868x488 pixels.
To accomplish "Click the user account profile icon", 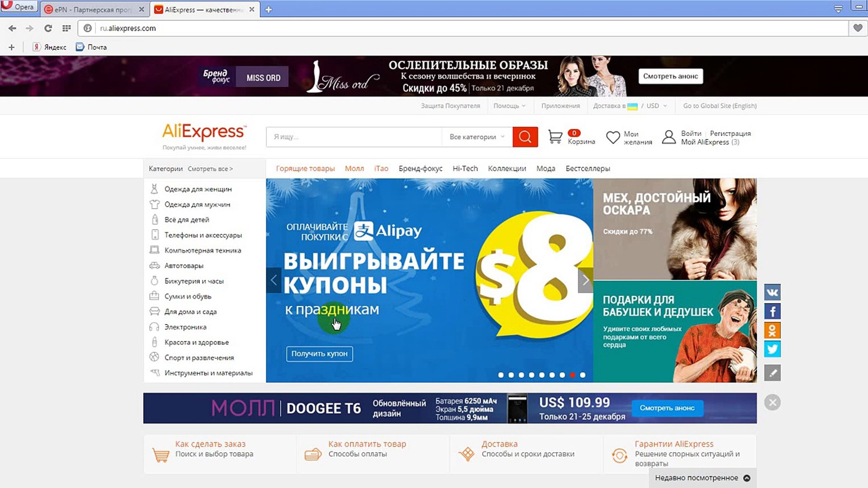I will pos(669,137).
